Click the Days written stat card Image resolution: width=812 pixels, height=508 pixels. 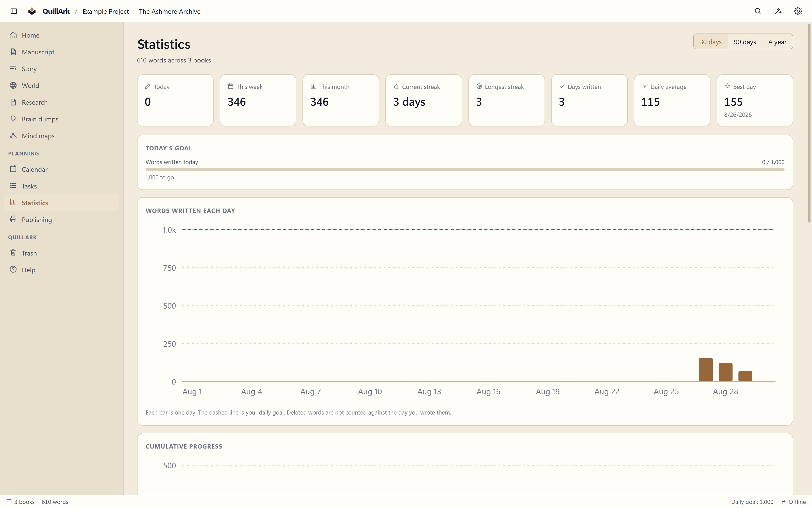click(589, 100)
